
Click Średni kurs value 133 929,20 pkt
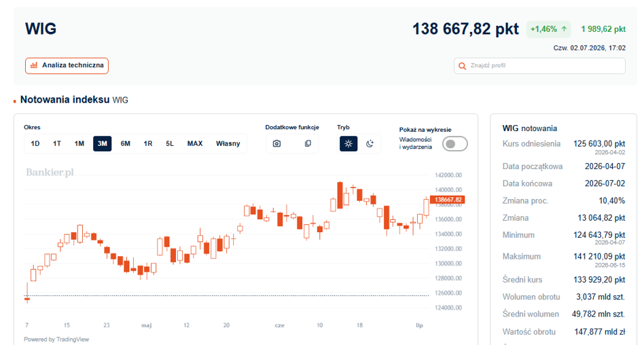coord(599,280)
